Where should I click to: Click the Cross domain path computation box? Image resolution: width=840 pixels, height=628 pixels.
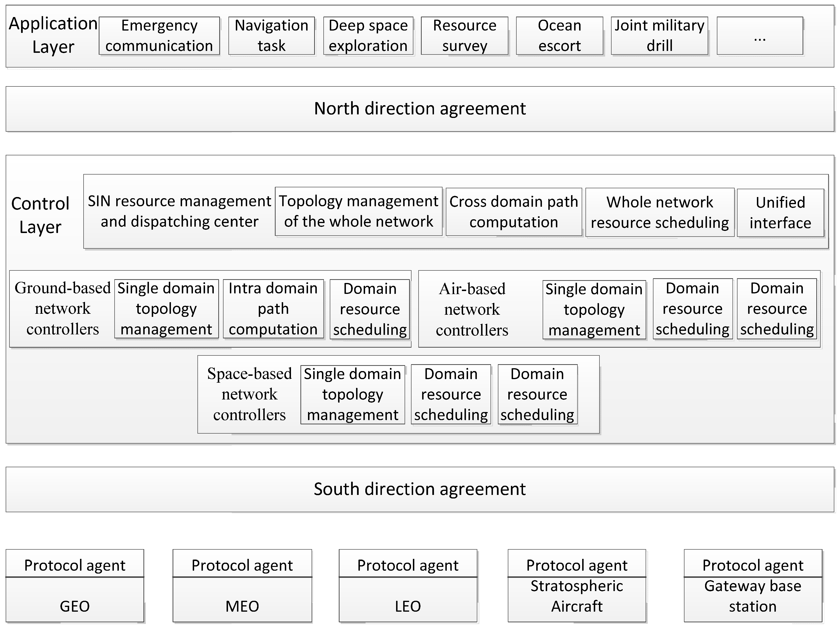tap(514, 212)
